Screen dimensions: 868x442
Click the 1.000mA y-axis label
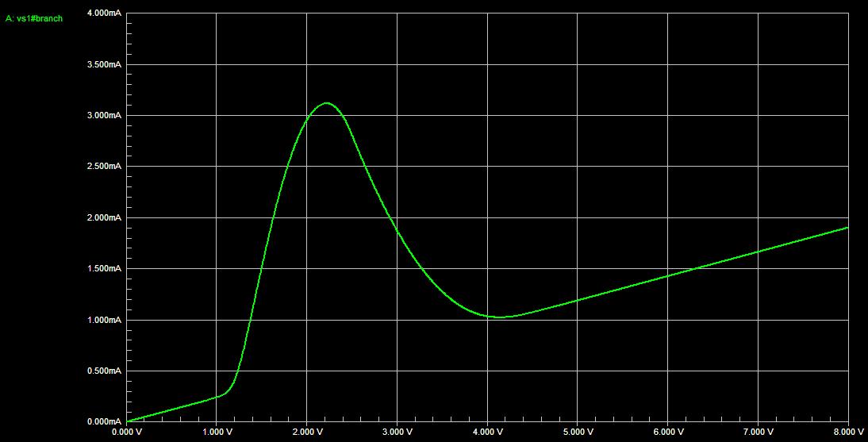[x=104, y=321]
